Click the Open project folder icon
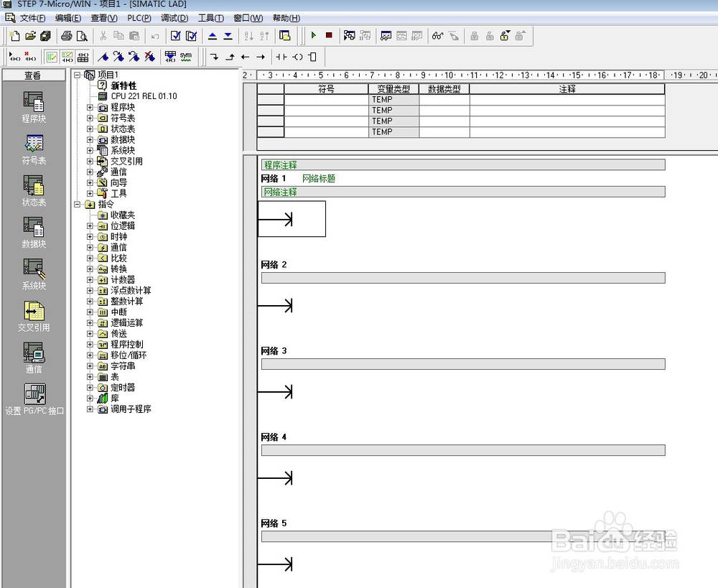This screenshot has width=718, height=588. 30,36
